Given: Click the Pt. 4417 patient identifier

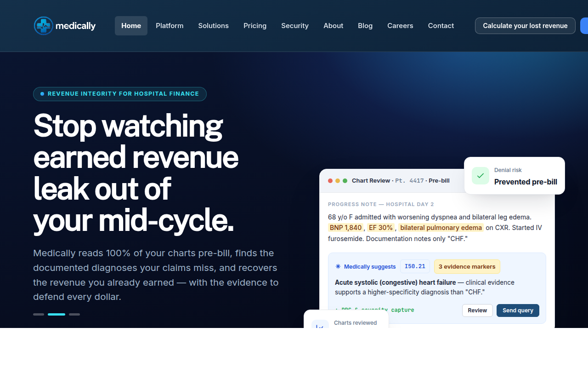Looking at the screenshot, I should tap(409, 181).
